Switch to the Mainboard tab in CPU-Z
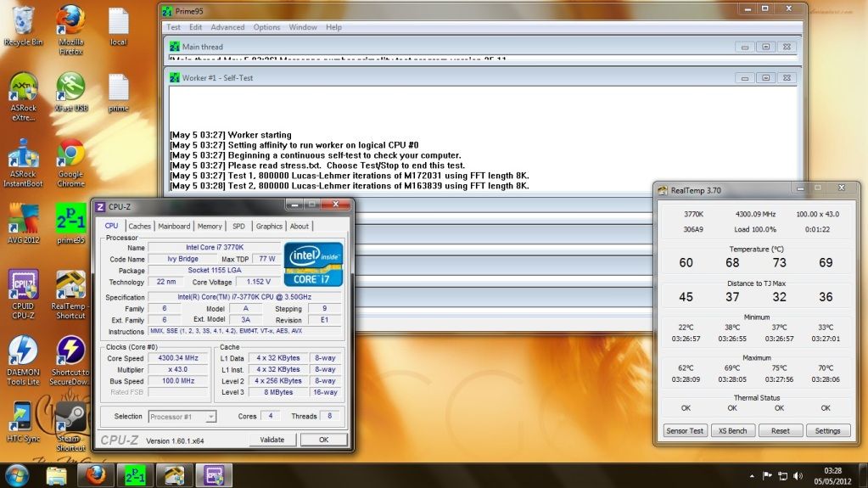The image size is (868, 488). [174, 226]
